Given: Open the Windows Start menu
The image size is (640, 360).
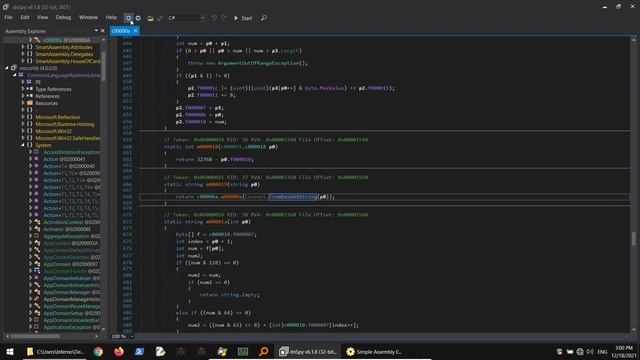Looking at the screenshot, I should 10,351.
